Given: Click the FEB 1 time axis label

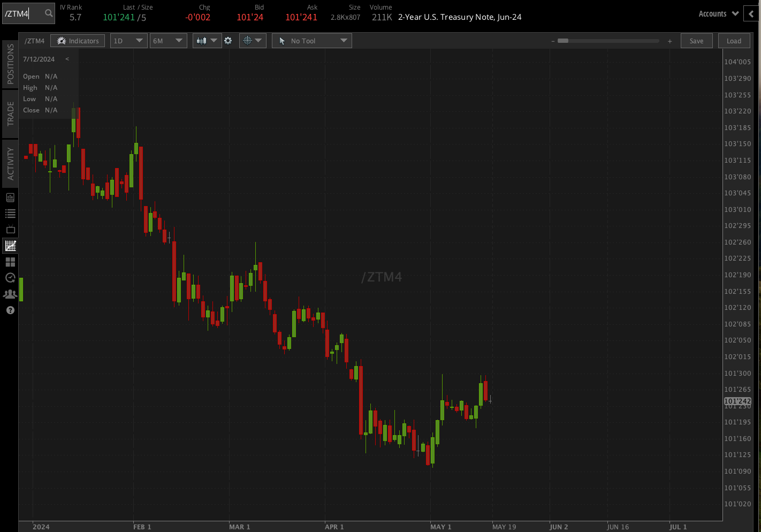Looking at the screenshot, I should [142, 527].
